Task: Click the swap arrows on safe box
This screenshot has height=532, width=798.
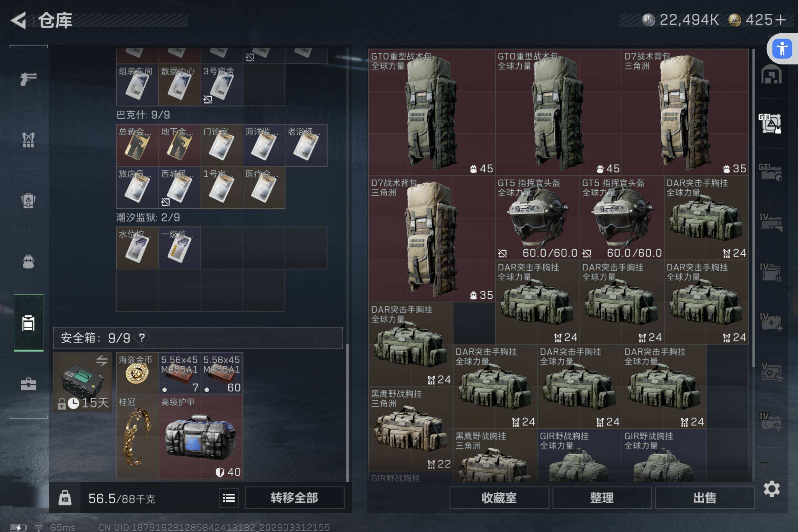Action: tap(102, 360)
